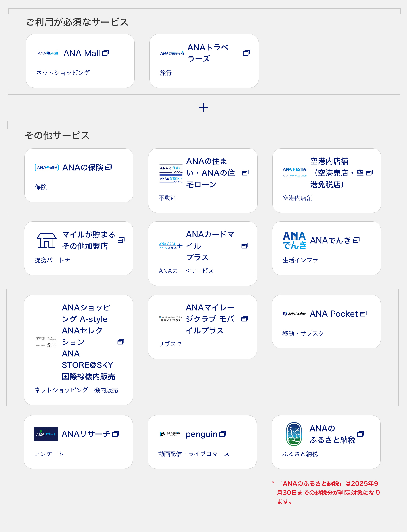Screen dimensions: 407x532
Task: Click 不動産 category label
Action: click(x=168, y=198)
